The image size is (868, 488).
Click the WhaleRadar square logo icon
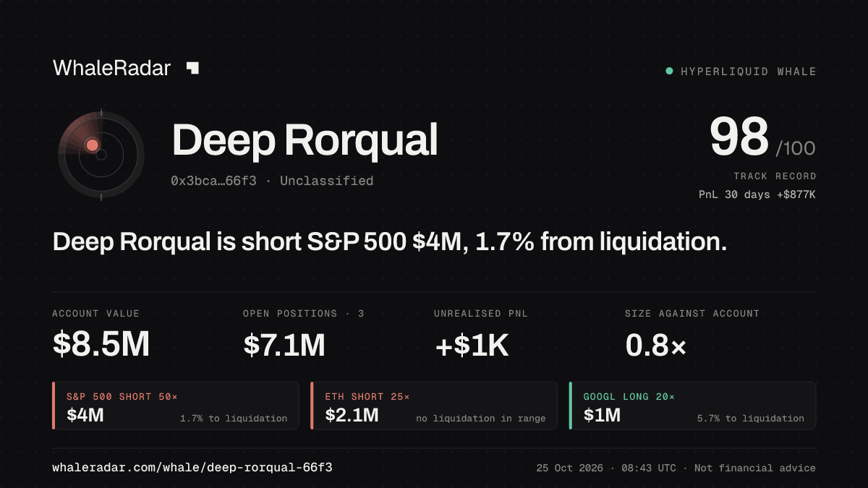click(192, 68)
